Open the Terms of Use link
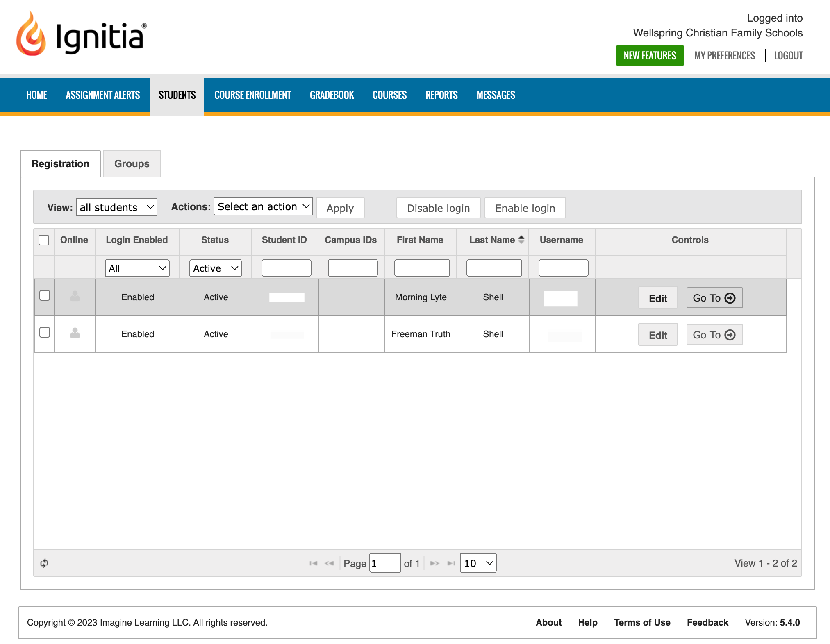Image resolution: width=830 pixels, height=644 pixels. pyautogui.click(x=642, y=623)
